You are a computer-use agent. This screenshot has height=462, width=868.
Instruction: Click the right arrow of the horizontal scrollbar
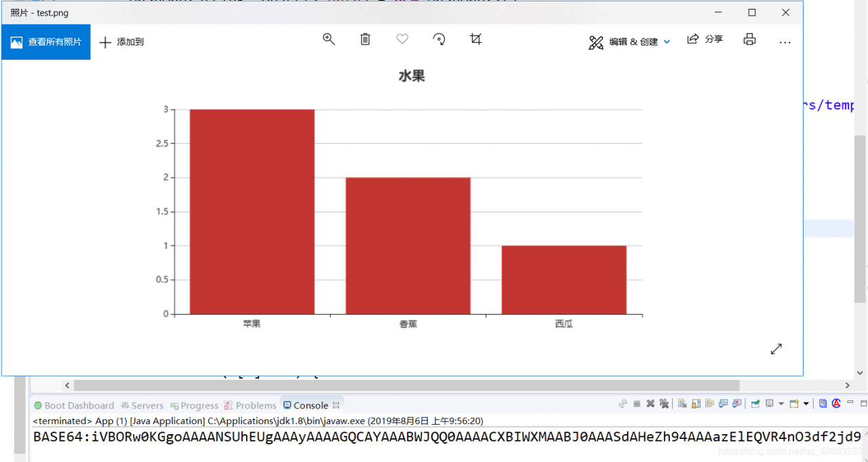pyautogui.click(x=848, y=385)
